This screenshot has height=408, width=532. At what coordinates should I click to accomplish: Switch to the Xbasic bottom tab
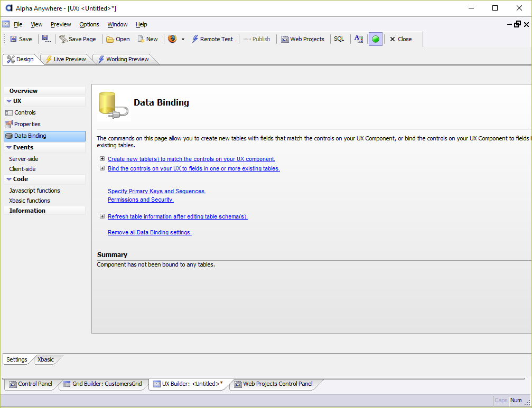tap(45, 359)
